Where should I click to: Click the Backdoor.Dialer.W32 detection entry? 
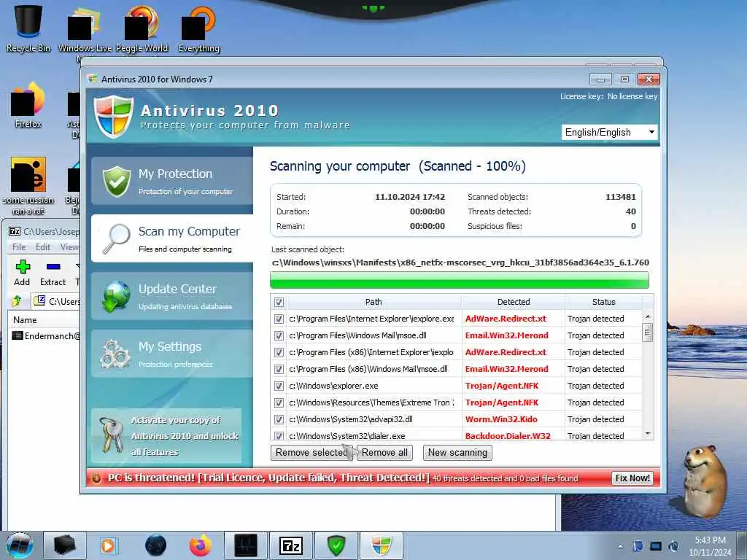508,436
